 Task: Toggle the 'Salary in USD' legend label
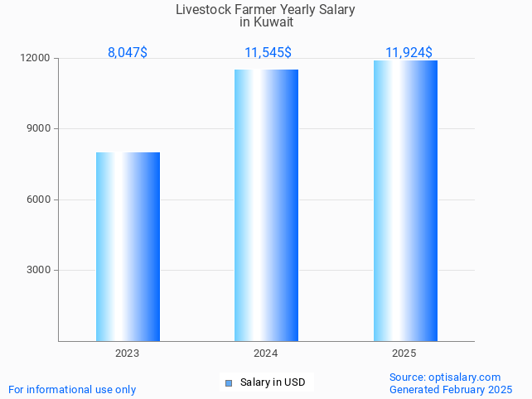pos(273,382)
